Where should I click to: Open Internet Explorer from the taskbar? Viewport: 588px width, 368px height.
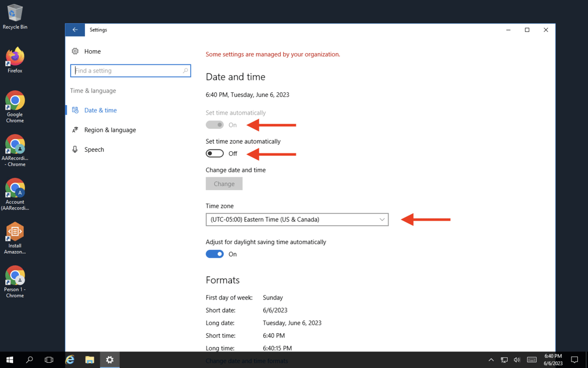click(x=70, y=359)
